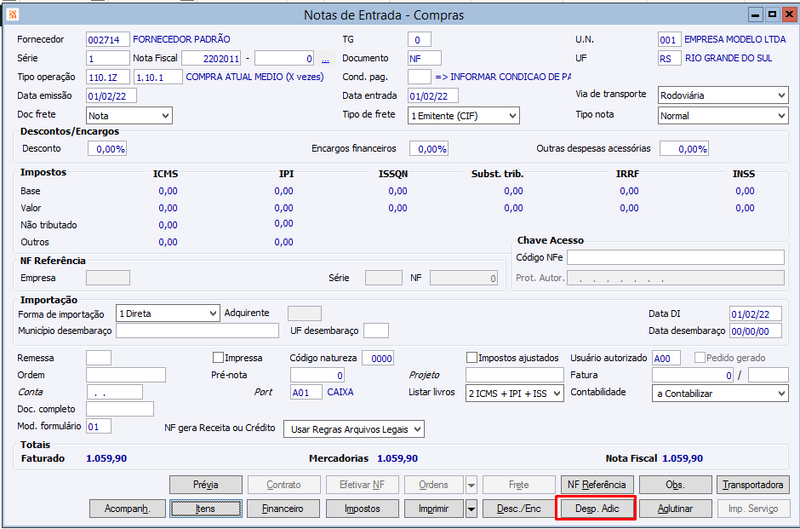
Task: Open the arrow menu beside Imprimir button
Action: [471, 509]
